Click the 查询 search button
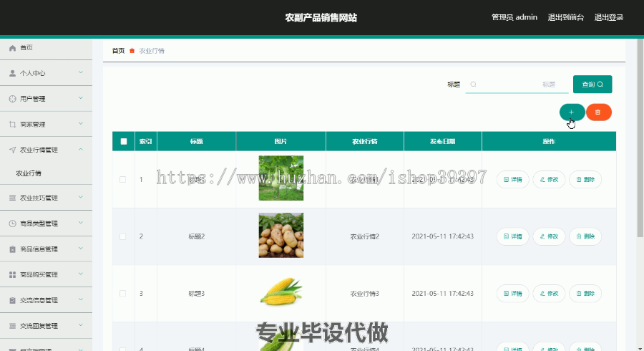 [x=592, y=85]
